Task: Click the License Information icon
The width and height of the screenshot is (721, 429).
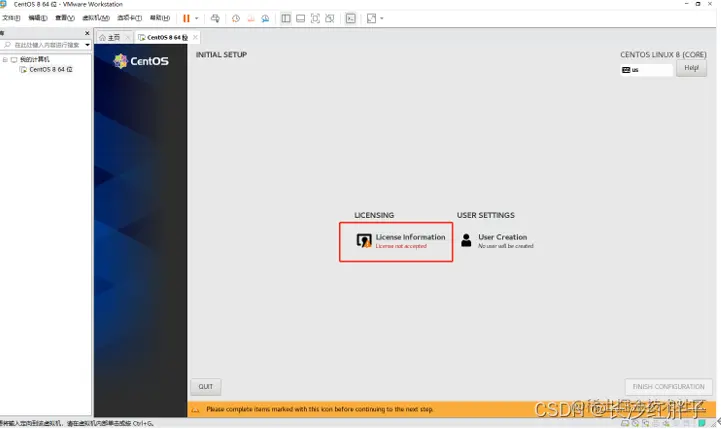Action: 364,240
